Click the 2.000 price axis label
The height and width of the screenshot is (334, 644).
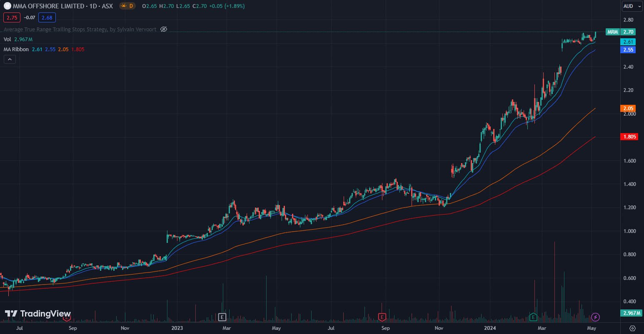tap(629, 114)
